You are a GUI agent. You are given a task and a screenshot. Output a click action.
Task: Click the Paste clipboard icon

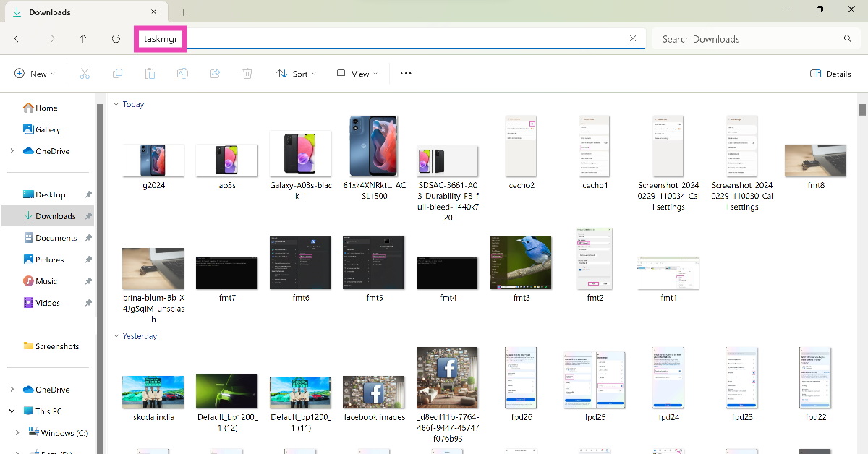150,74
